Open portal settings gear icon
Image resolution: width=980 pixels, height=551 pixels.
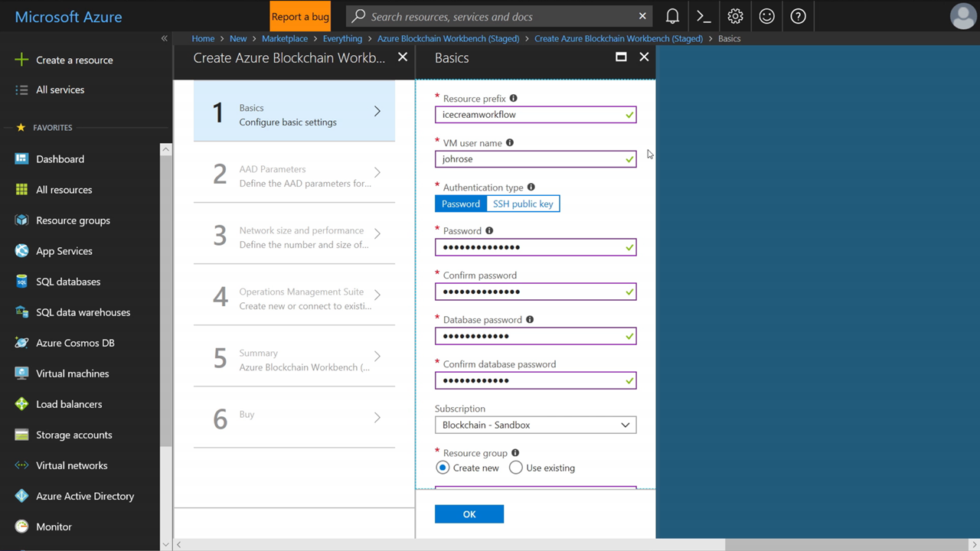(735, 16)
